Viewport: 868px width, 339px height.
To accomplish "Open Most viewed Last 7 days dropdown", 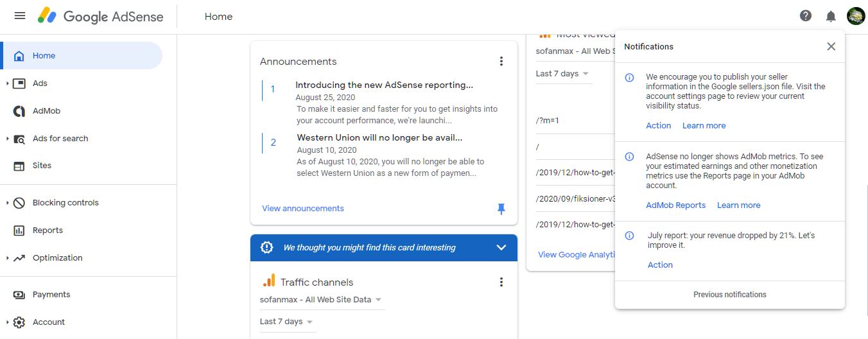I will tap(564, 74).
